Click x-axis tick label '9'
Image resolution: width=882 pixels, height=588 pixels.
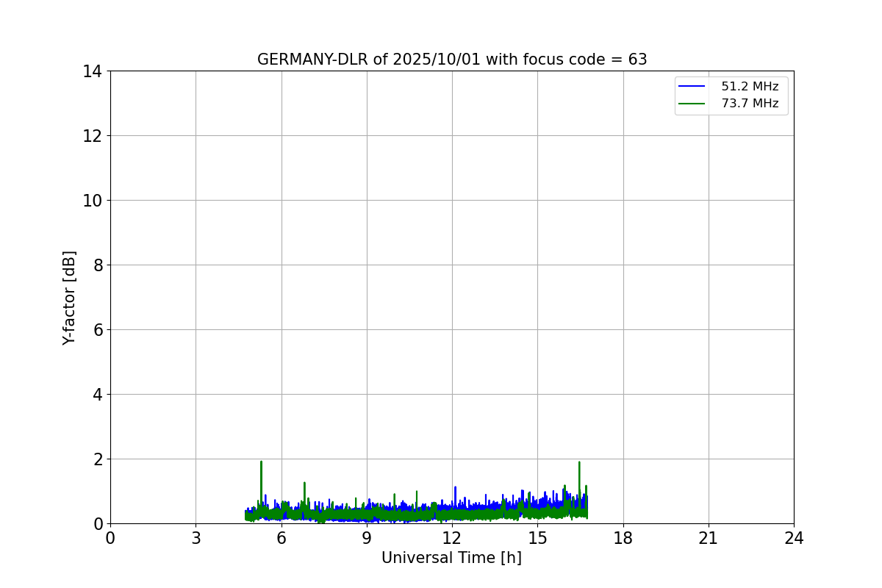tap(367, 538)
